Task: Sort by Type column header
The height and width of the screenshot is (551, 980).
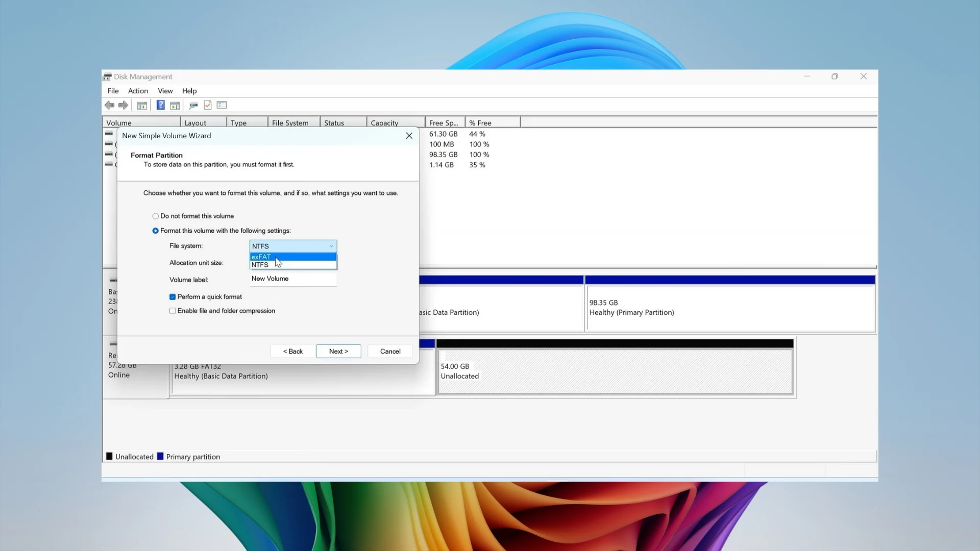Action: tap(247, 122)
